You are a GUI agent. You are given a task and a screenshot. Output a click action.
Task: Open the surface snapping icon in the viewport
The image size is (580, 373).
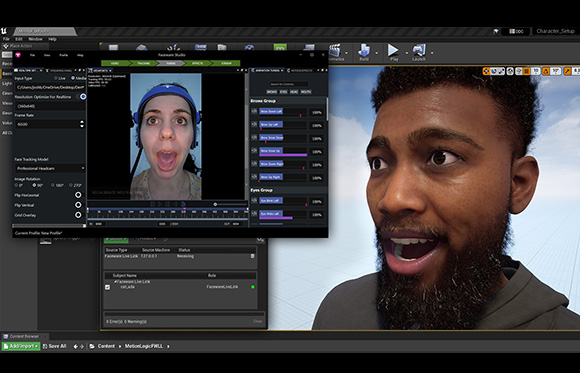519,71
